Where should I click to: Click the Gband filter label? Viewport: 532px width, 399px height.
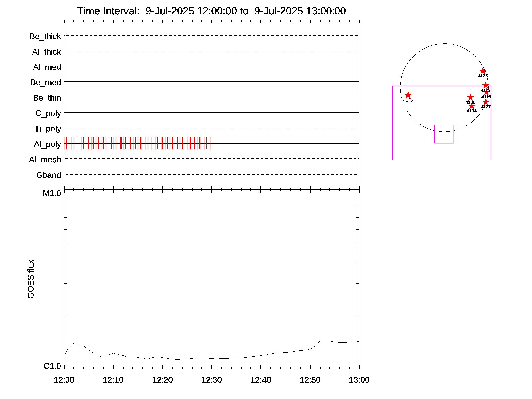[x=49, y=175]
